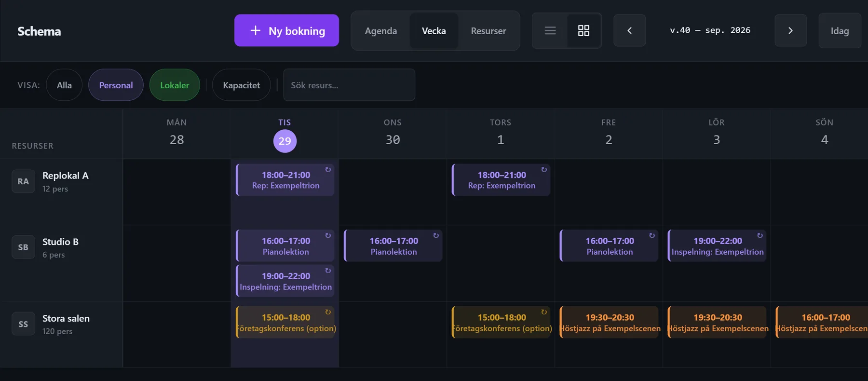Click the RA avatar for Replokal A
Screen dimensions: 868x381
(23, 181)
